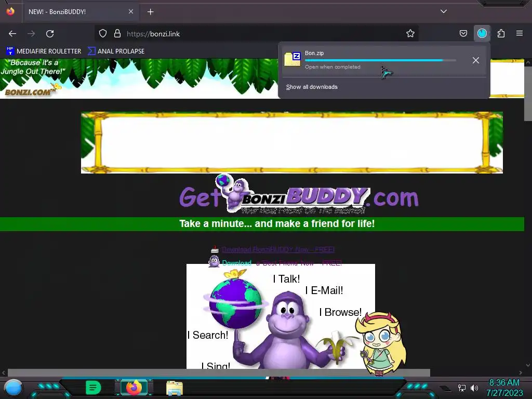
Task: Reload the bonzi.link page
Action: 50,34
